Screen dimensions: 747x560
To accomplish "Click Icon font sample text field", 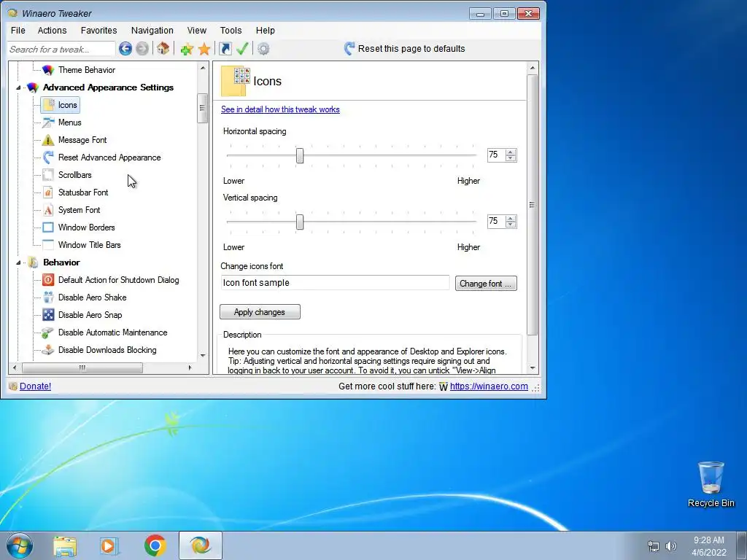I will click(x=335, y=283).
